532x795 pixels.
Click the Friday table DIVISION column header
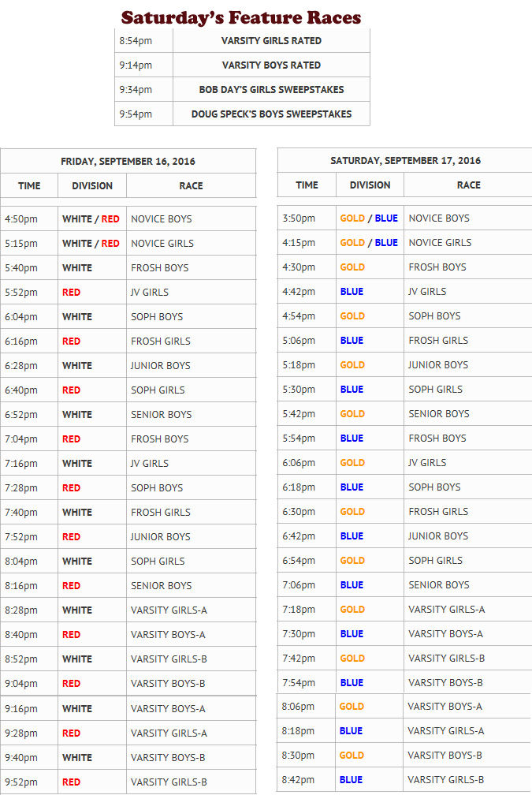(92, 185)
